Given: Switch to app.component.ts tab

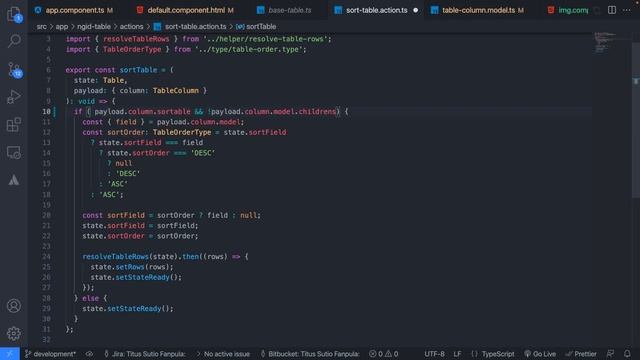Looking at the screenshot, I should coord(74,10).
